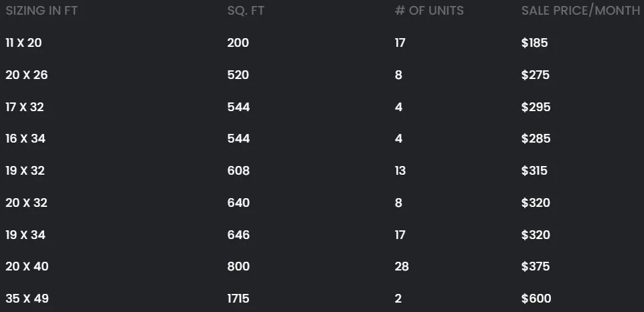Viewport: 644px width, 312px height.
Task: Click the 646 square feet value
Action: tap(238, 235)
